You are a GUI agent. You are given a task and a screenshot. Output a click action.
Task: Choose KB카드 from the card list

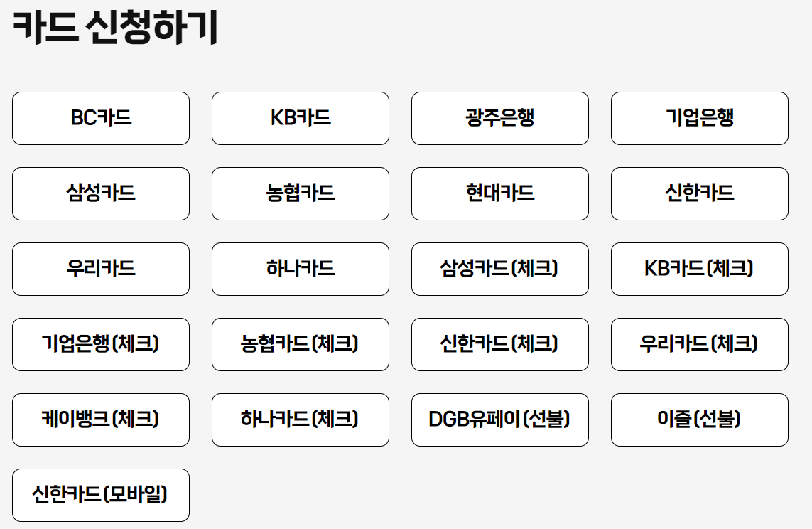point(300,119)
